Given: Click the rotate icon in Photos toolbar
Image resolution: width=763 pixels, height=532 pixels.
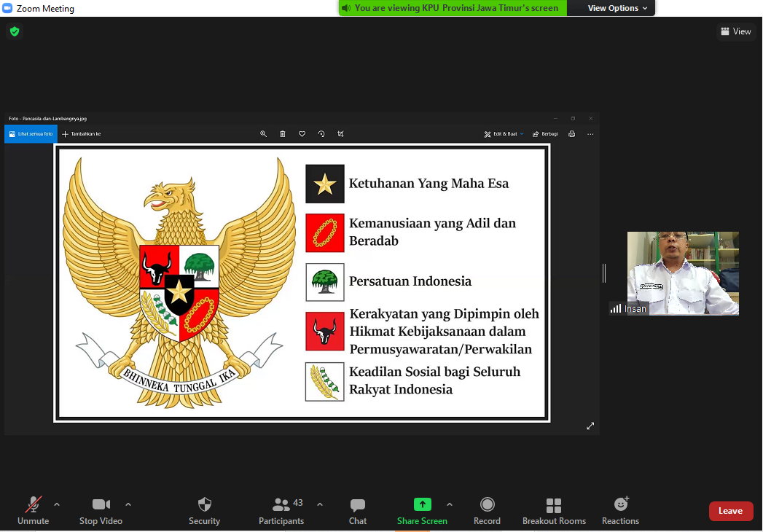Looking at the screenshot, I should 321,134.
